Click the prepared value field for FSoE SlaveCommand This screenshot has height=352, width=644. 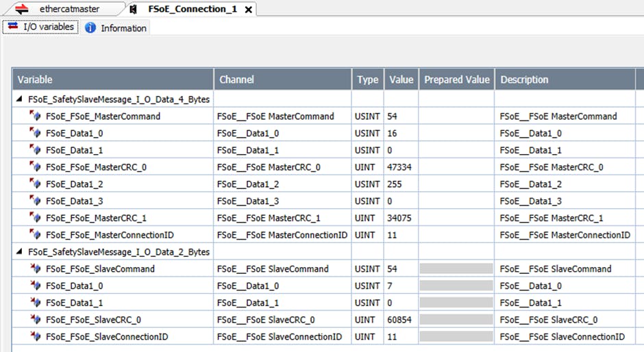456,269
